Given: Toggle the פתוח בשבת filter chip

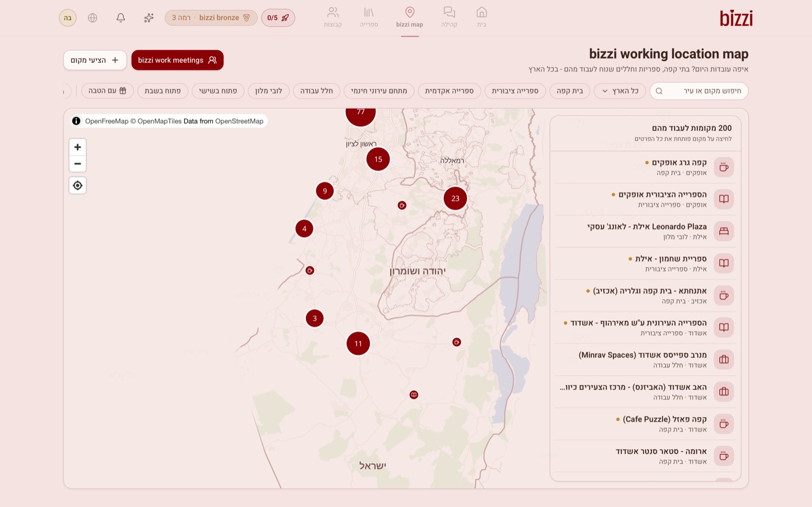Looking at the screenshot, I should [x=163, y=91].
